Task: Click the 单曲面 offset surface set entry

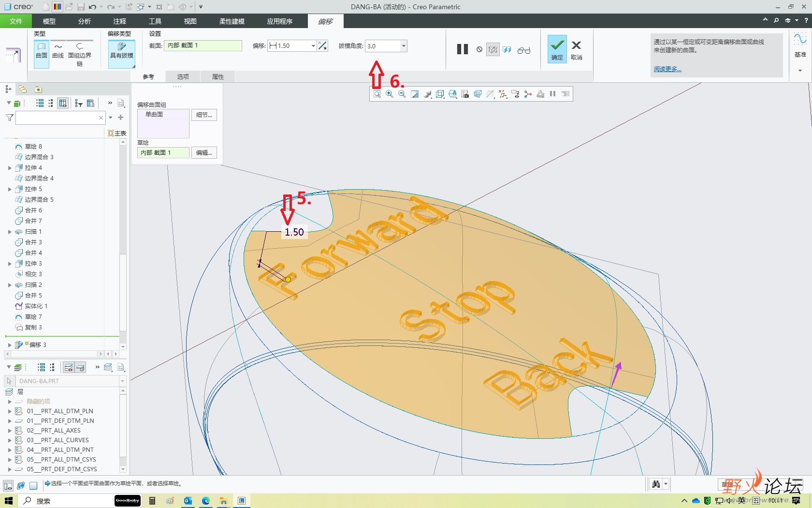Action: (x=154, y=115)
